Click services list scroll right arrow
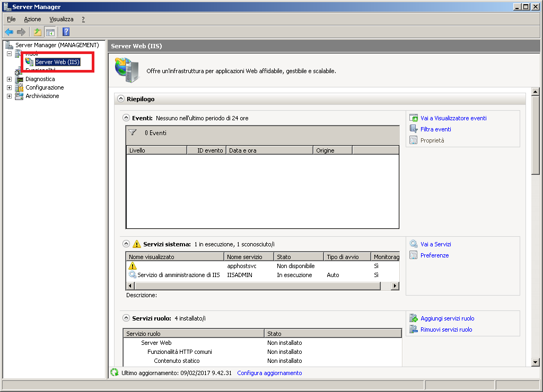Viewport: 543px width, 392px height. (395, 286)
